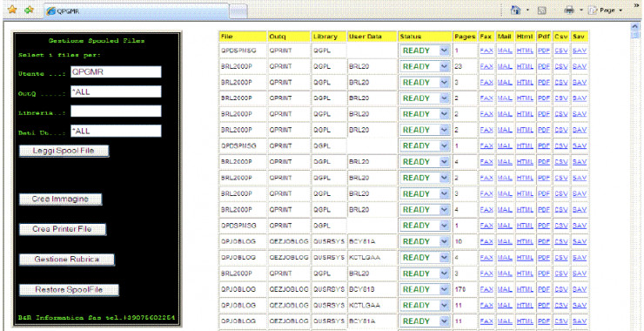Click the Status column header
Viewport: 644px width, 331px height.
tap(425, 37)
